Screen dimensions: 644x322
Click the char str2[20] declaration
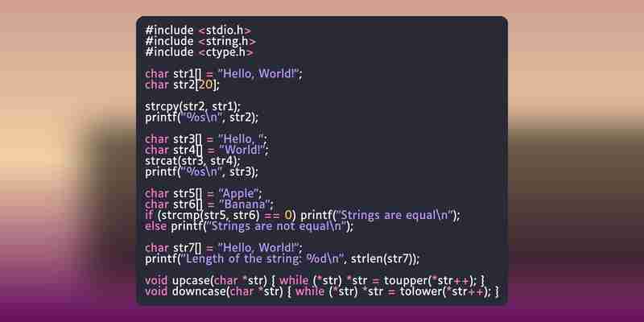pyautogui.click(x=183, y=85)
